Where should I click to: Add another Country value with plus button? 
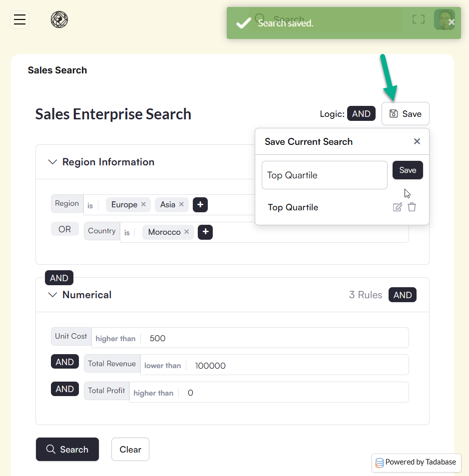tap(205, 232)
